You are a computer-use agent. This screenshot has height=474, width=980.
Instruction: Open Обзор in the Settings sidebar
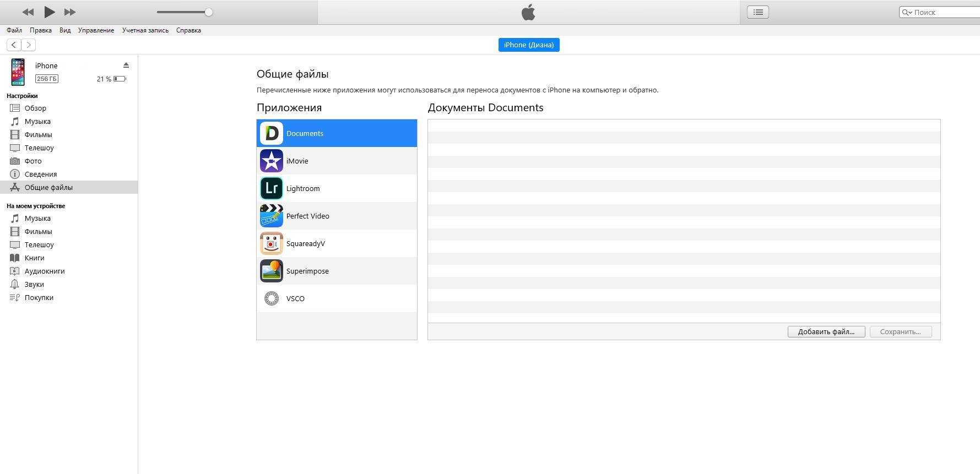click(x=35, y=108)
